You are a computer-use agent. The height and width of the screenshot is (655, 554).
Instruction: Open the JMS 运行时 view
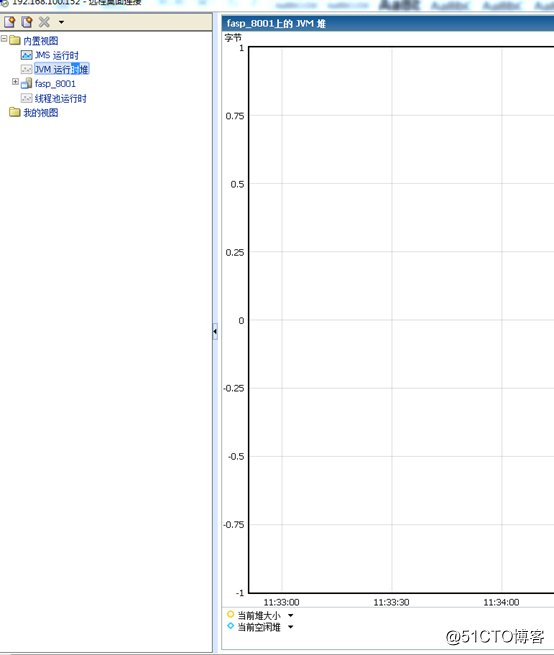(x=56, y=55)
